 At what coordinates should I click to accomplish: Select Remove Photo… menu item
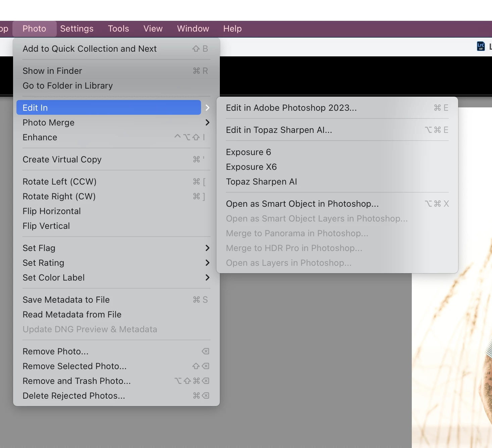116,351
